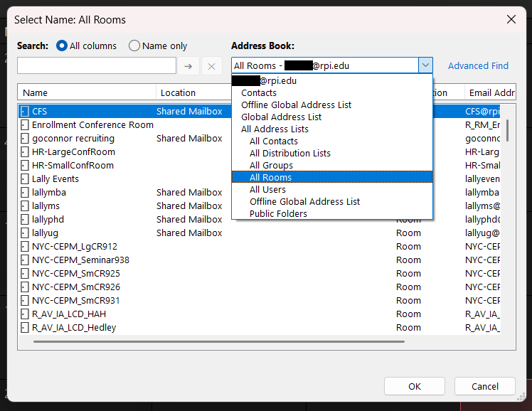Open the Advanced Find link
Viewport: 532px width, 411px height.
click(478, 65)
